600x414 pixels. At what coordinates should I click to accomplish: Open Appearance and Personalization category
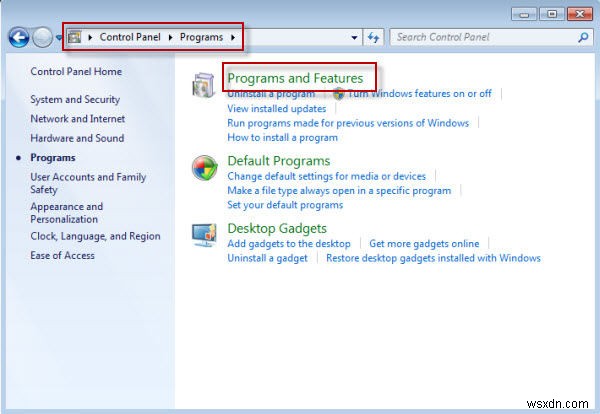tap(67, 213)
